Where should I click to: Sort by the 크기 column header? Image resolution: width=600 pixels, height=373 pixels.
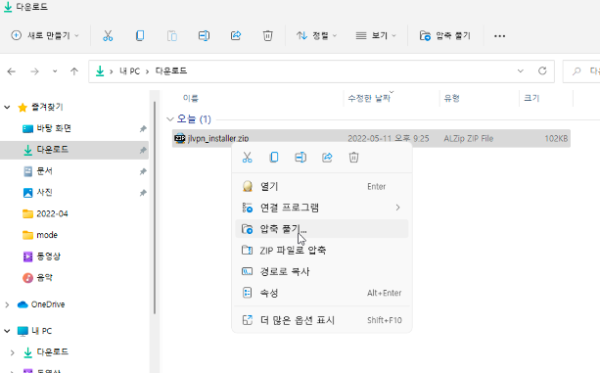pyautogui.click(x=532, y=98)
